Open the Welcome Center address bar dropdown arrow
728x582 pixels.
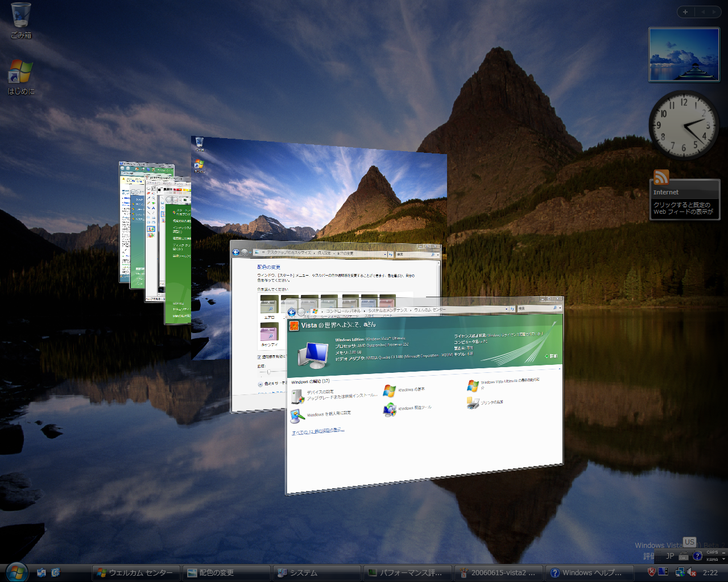(x=507, y=309)
